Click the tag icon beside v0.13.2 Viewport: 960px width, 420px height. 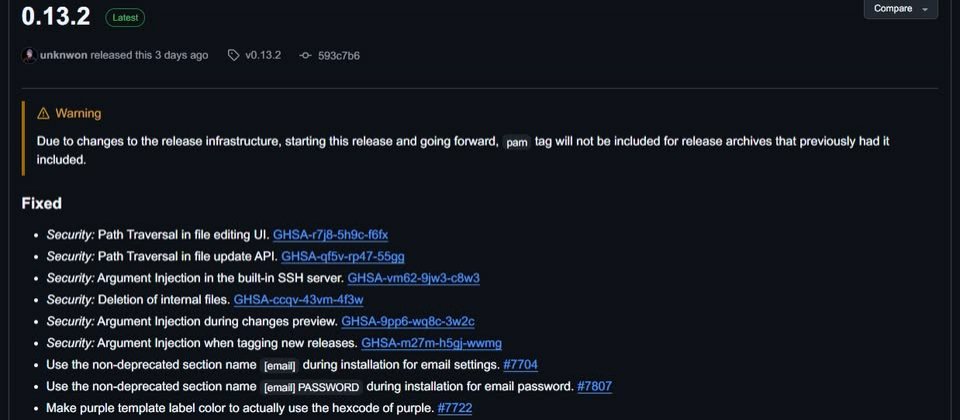233,56
